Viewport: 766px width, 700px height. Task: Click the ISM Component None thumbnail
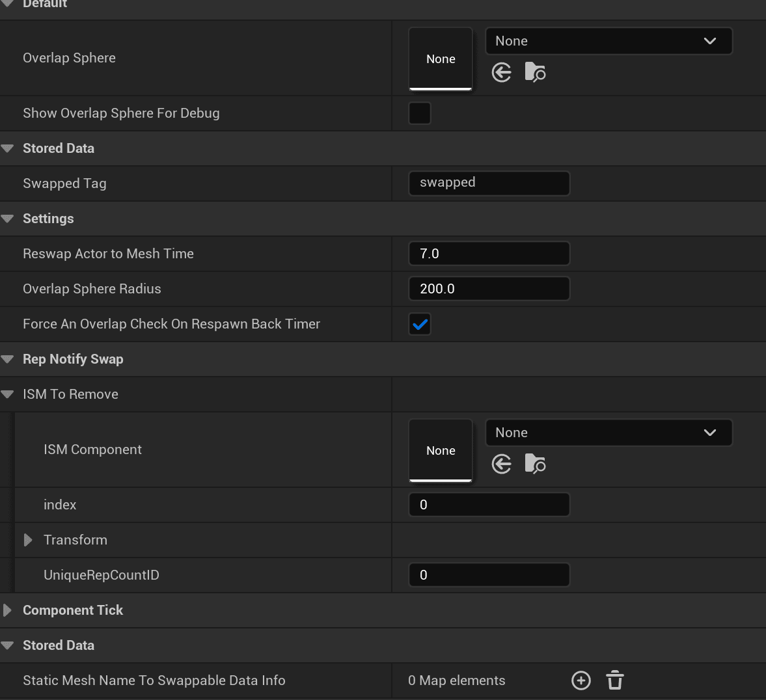(x=441, y=450)
